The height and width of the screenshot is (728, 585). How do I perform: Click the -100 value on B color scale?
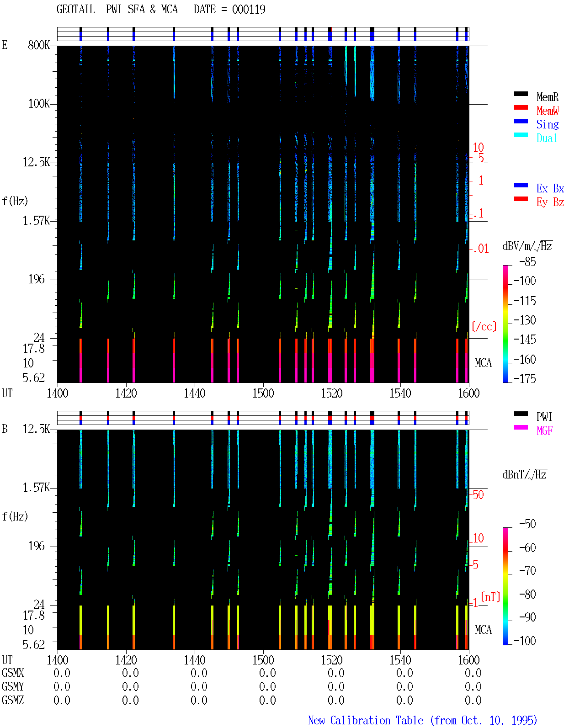tap(525, 641)
